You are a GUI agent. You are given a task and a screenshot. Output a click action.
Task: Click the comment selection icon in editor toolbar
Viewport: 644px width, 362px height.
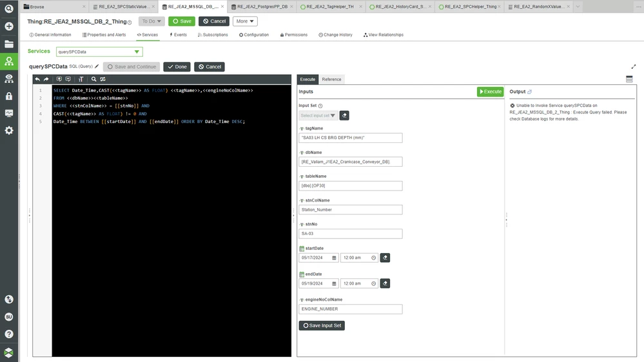[x=59, y=79]
